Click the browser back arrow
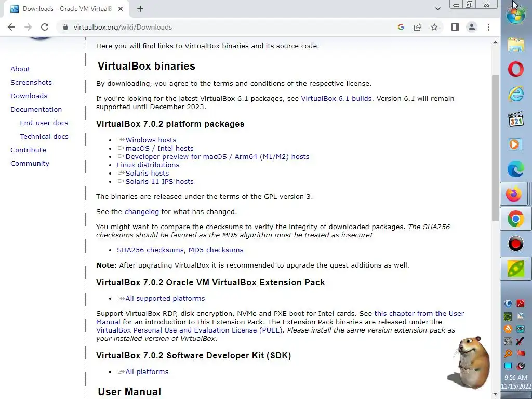 click(11, 27)
